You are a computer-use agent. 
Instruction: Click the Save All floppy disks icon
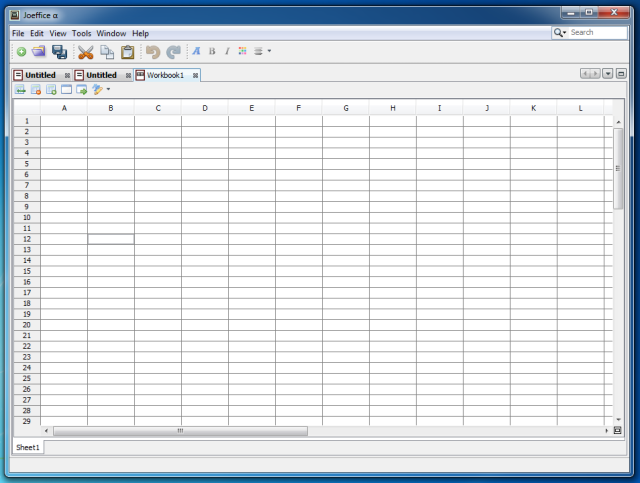pos(60,52)
